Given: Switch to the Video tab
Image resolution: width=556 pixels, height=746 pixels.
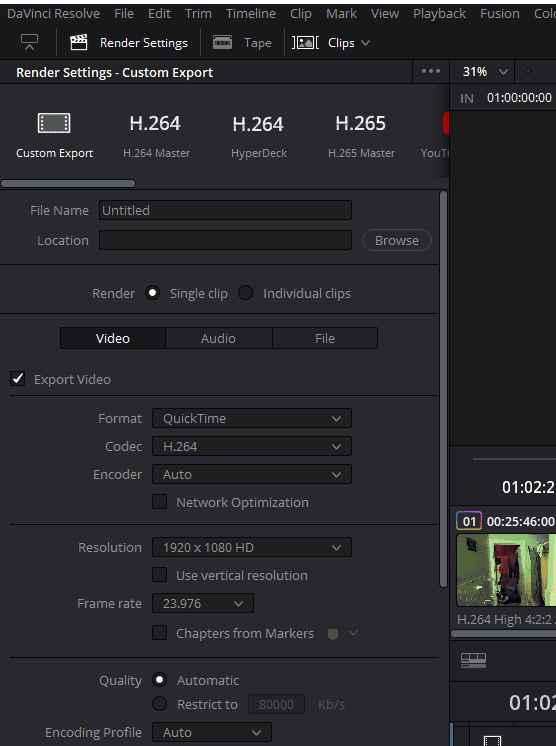Looking at the screenshot, I should 113,338.
